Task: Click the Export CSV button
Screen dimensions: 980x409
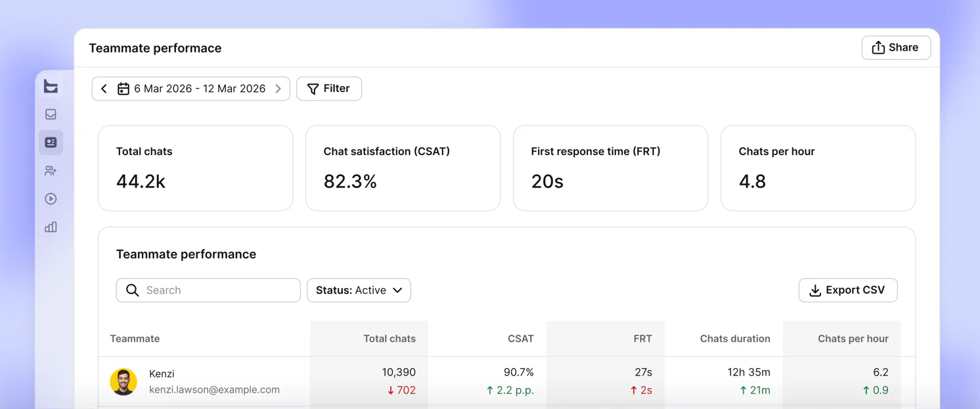Action: point(848,291)
